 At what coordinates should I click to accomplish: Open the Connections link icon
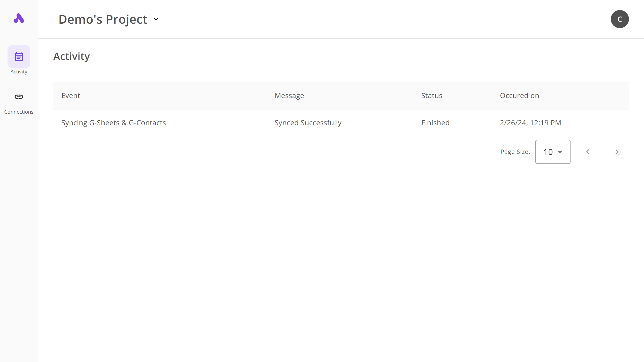(19, 97)
